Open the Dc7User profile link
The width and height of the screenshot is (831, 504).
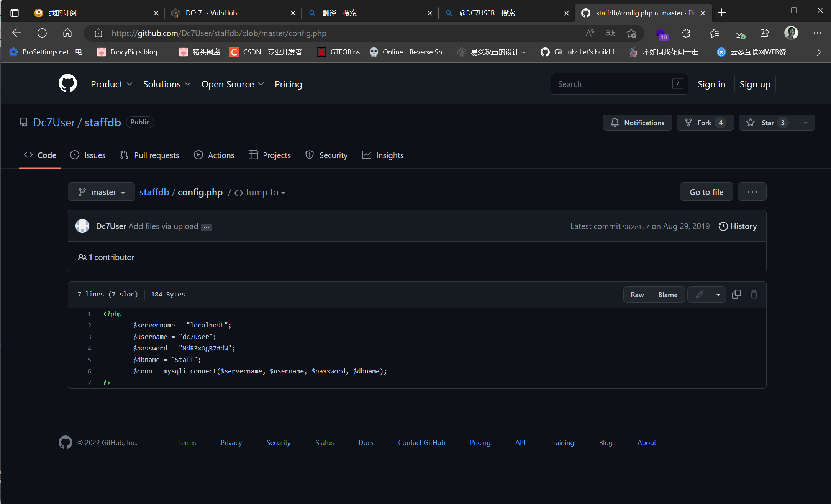tap(54, 122)
